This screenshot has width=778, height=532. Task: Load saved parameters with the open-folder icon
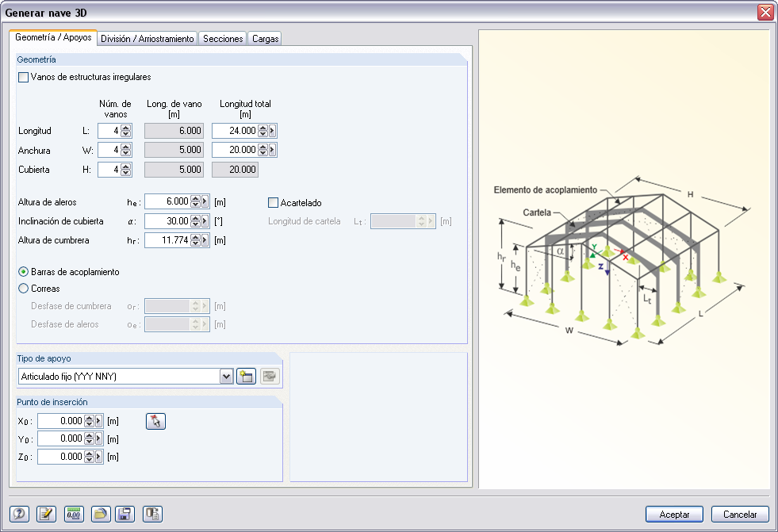pos(101,514)
